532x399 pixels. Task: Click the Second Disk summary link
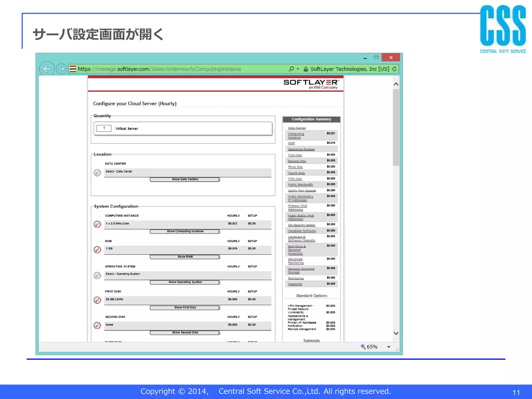[x=297, y=161]
